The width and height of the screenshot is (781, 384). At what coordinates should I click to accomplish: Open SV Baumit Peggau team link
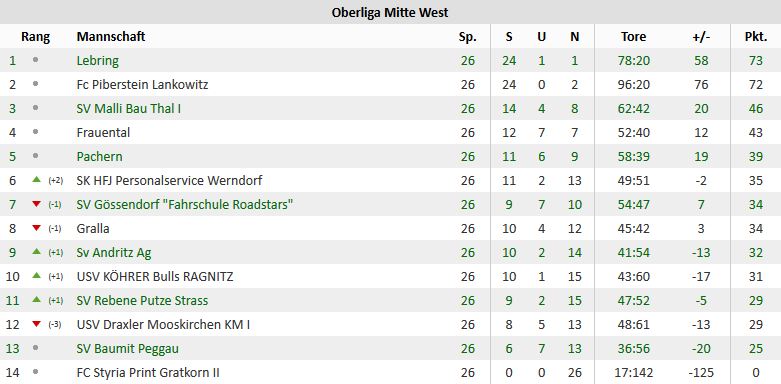[x=128, y=349]
